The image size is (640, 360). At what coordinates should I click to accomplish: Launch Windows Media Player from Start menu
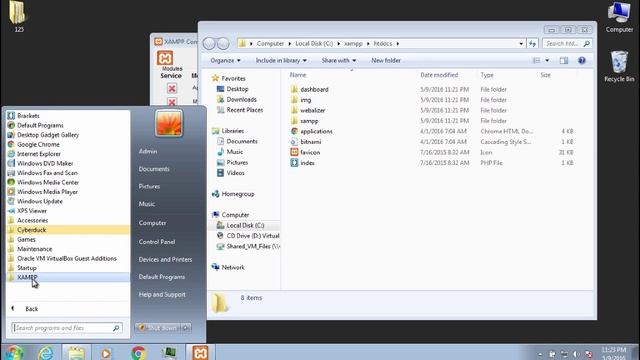pyautogui.click(x=47, y=192)
